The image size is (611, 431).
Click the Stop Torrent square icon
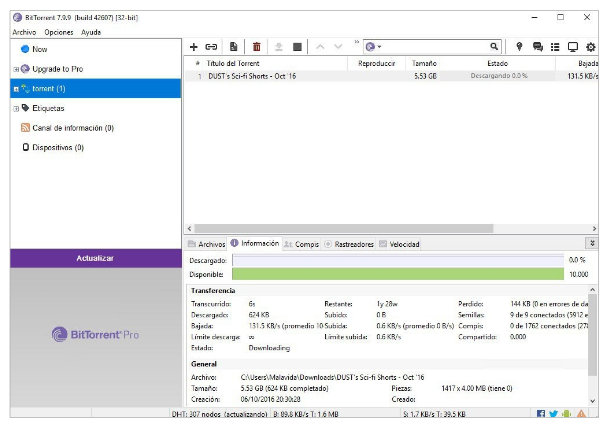[297, 47]
